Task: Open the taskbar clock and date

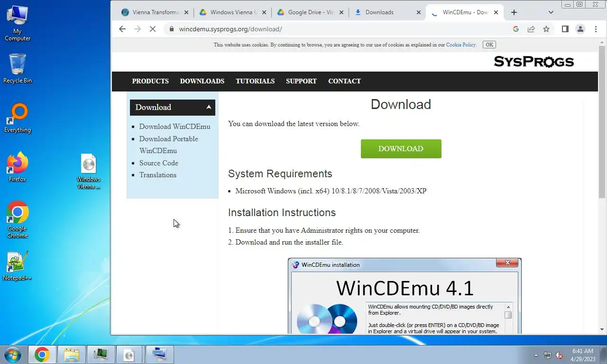Action: coord(583,355)
